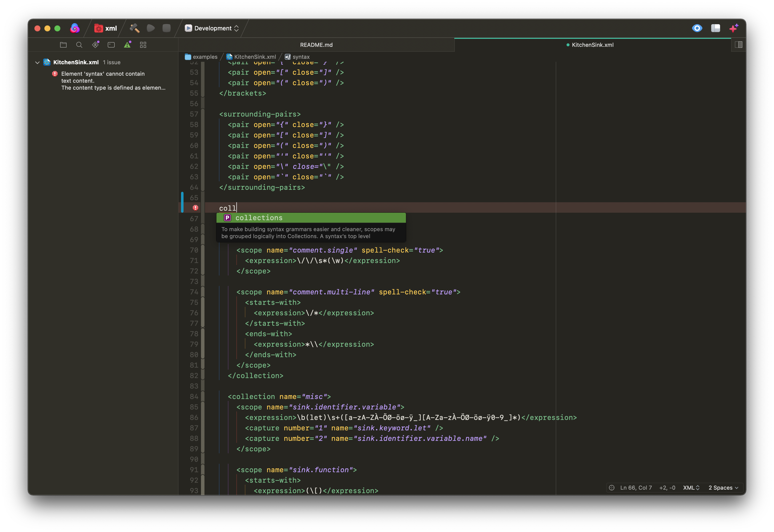The height and width of the screenshot is (532, 774).
Task: Open the 2 Spaces indentation menu
Action: pos(723,488)
